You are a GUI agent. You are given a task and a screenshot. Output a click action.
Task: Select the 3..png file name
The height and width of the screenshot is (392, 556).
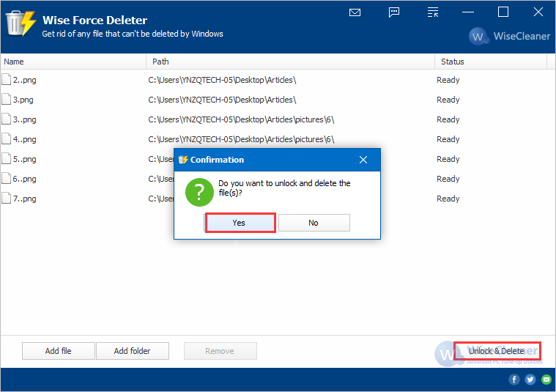pyautogui.click(x=24, y=119)
